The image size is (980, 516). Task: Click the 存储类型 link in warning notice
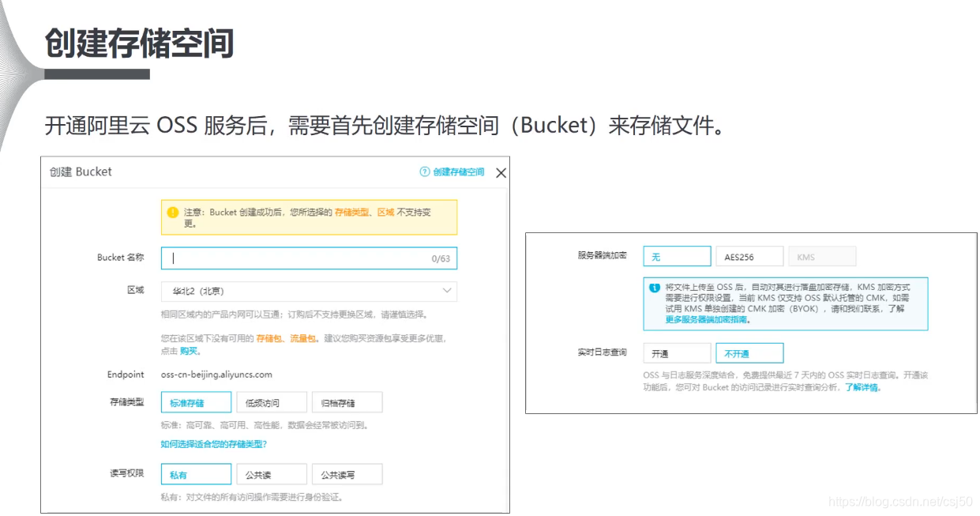click(351, 212)
